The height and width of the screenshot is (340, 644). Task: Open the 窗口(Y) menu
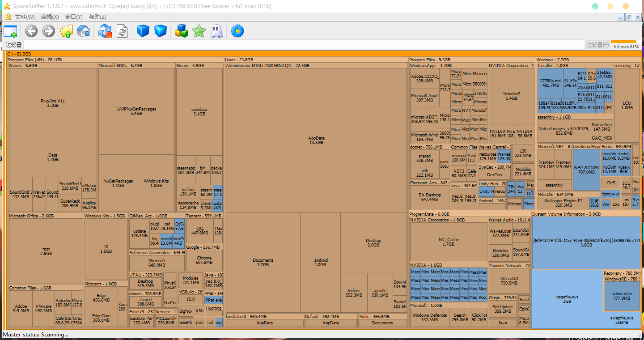click(x=74, y=17)
